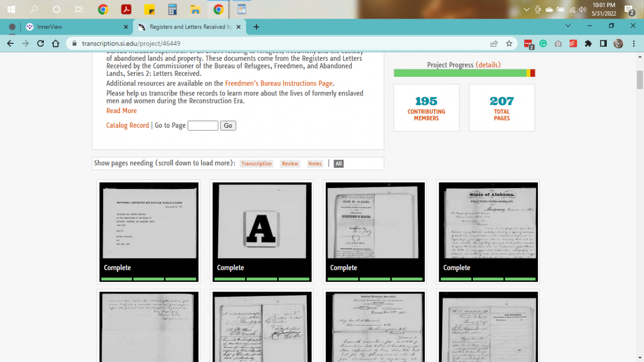644x362 pixels.
Task: Open the Freedmen's Bureau Instructions Page link
Action: tap(279, 83)
